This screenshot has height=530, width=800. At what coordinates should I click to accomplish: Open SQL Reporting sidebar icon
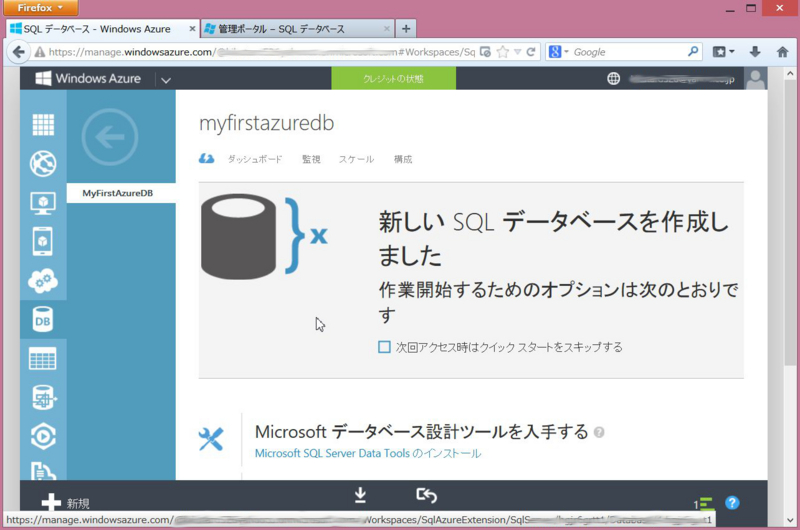43,397
